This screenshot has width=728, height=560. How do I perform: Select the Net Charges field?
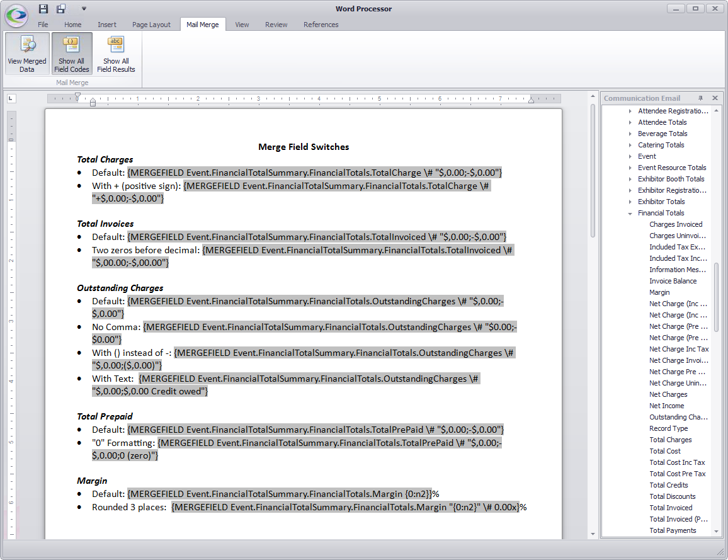coord(668,394)
